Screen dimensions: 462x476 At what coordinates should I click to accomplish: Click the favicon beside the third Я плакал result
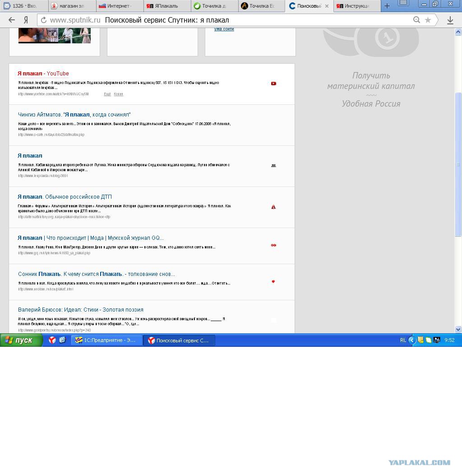273,166
